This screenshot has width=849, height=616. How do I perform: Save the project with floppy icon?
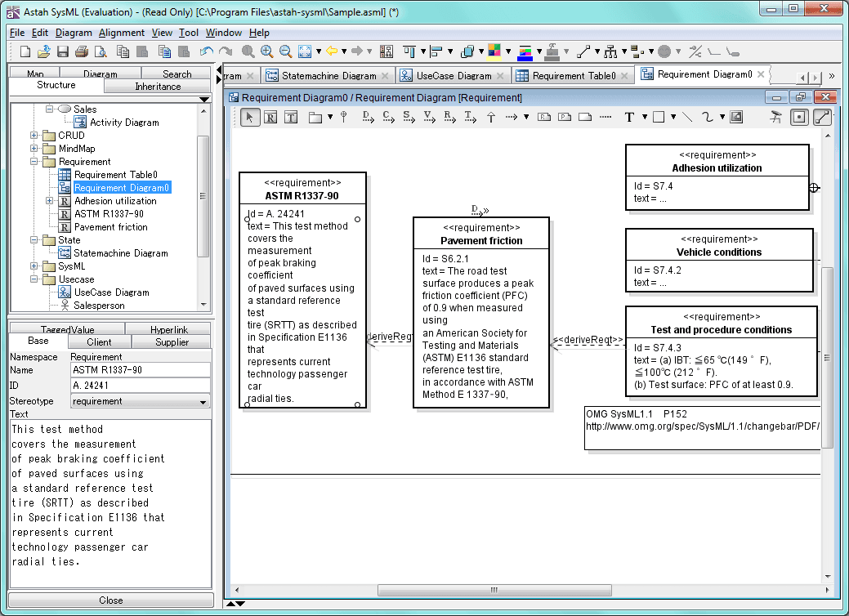(63, 51)
